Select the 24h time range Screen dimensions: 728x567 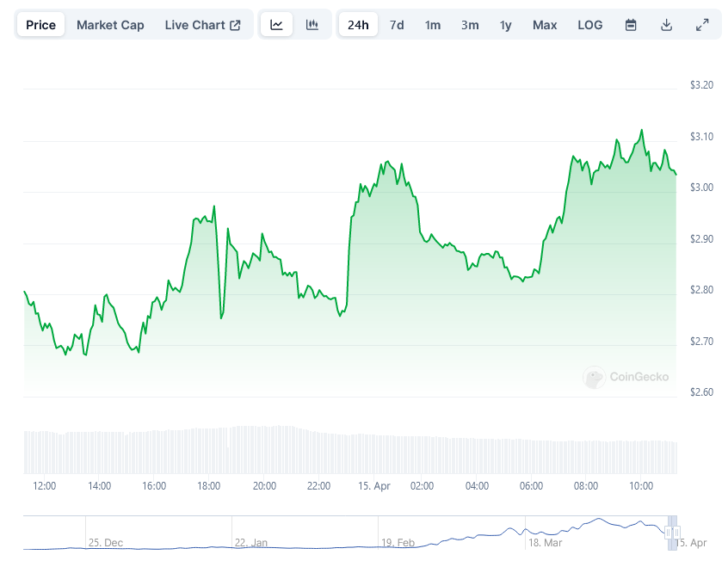358,25
